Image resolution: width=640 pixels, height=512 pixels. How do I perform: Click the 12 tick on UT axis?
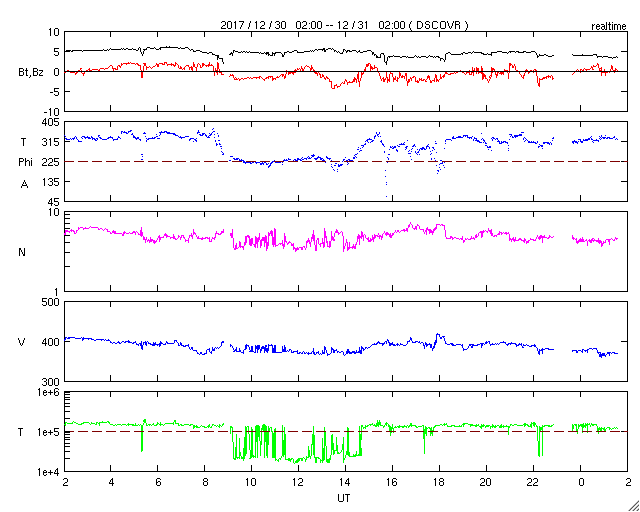pos(298,483)
